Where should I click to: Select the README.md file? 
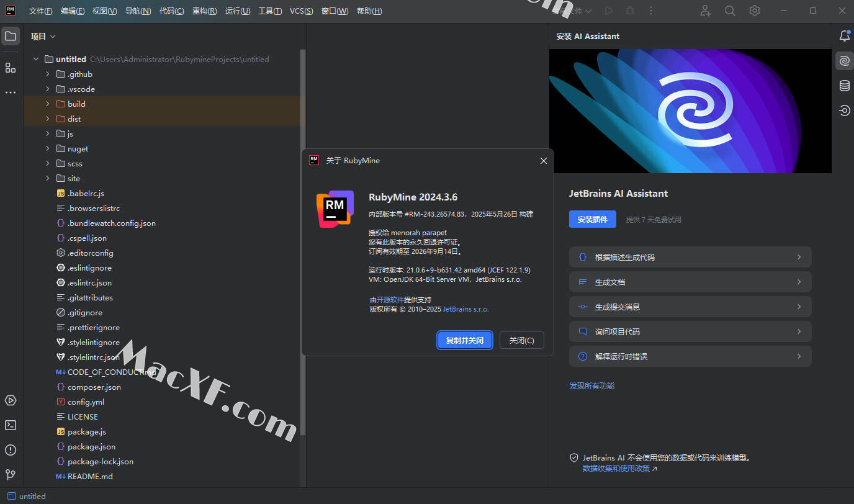click(x=90, y=476)
